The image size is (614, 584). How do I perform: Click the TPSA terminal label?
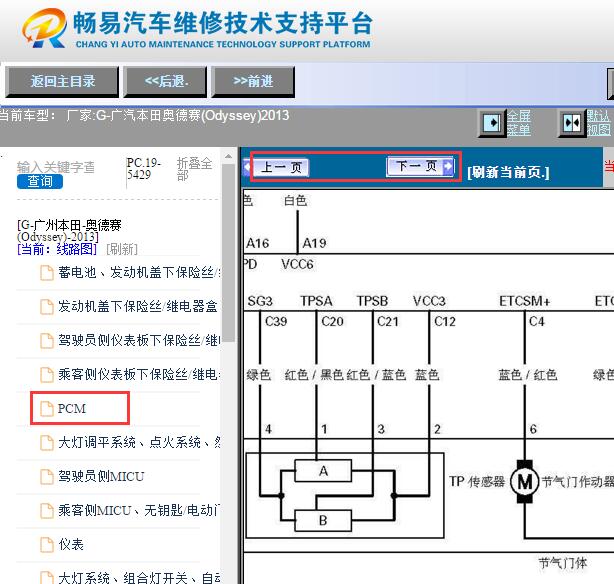(x=316, y=301)
